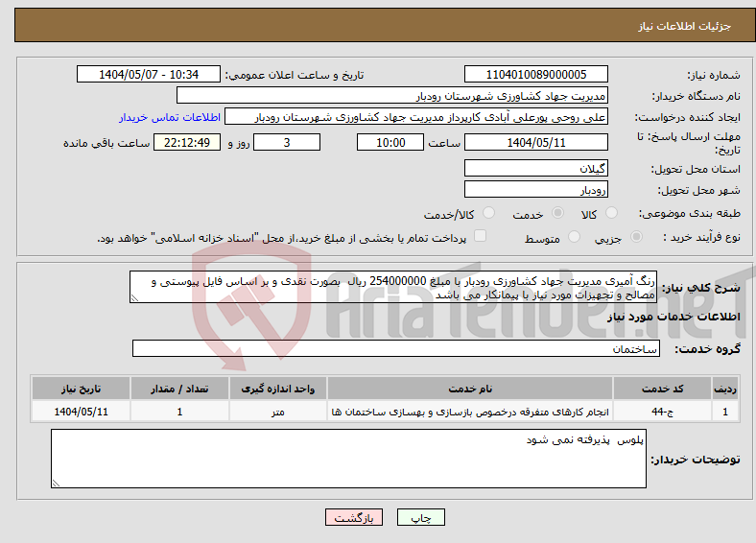
Task: Open اطلاعات تماس خریدار link
Action: point(170,117)
